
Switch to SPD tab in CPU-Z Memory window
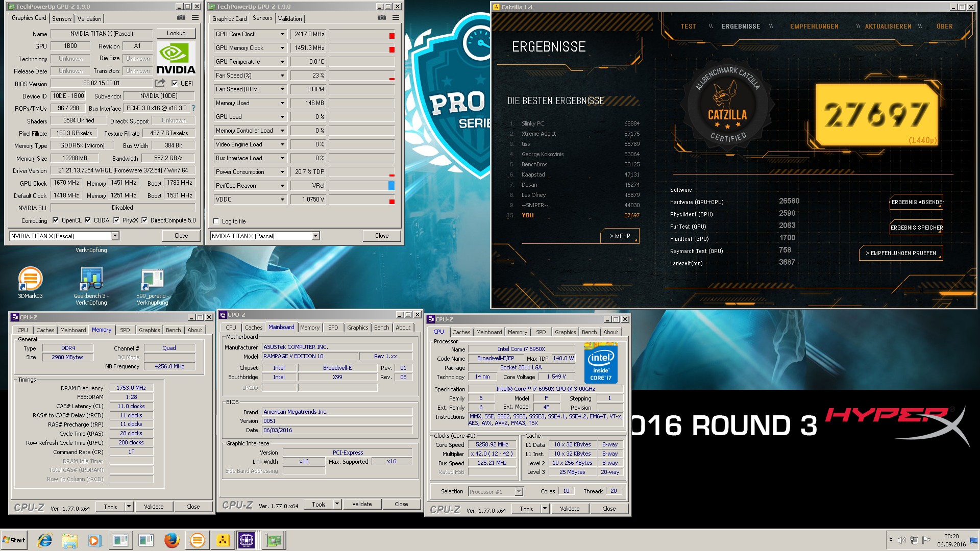[125, 330]
